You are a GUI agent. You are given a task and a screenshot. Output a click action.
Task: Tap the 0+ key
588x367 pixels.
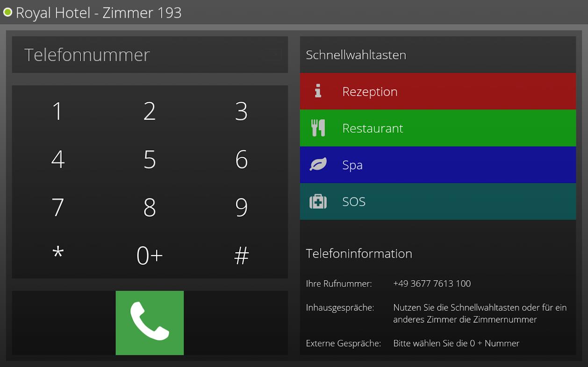[150, 255]
